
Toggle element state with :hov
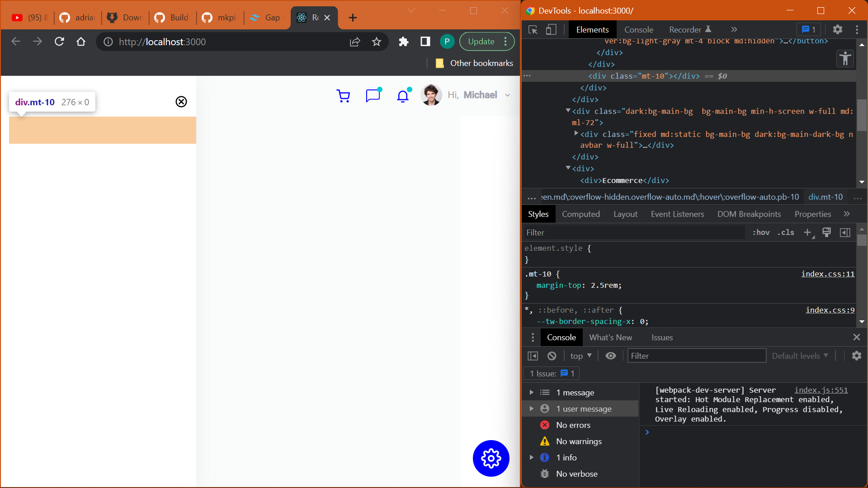tap(761, 232)
